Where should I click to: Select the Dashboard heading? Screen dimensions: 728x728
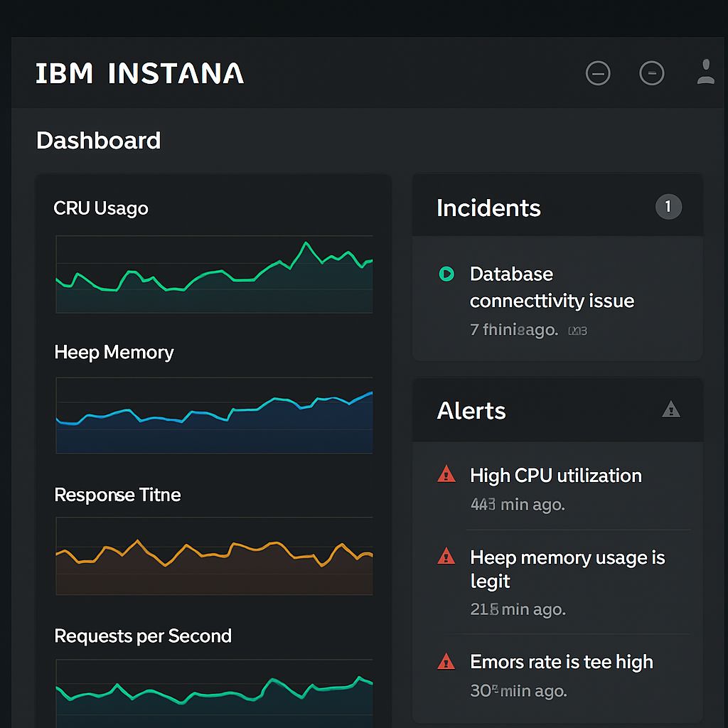click(99, 141)
